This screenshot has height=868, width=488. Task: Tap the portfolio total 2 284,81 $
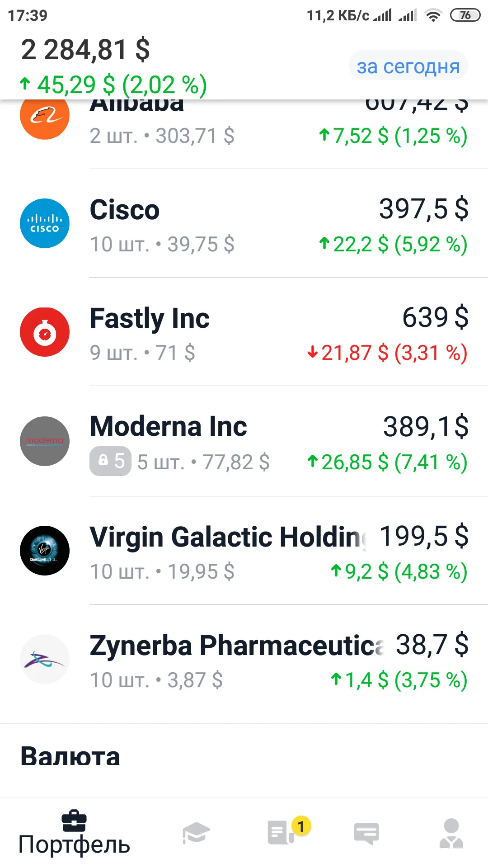pos(85,50)
